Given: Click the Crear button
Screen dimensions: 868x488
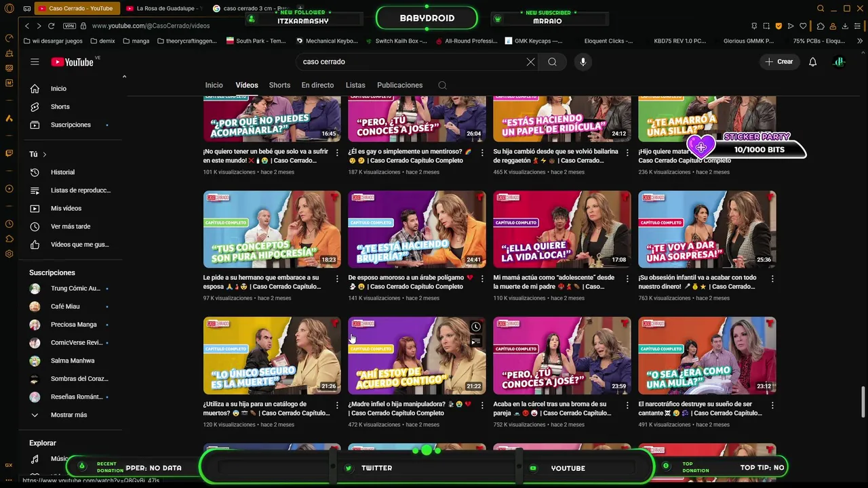Looking at the screenshot, I should 778,62.
